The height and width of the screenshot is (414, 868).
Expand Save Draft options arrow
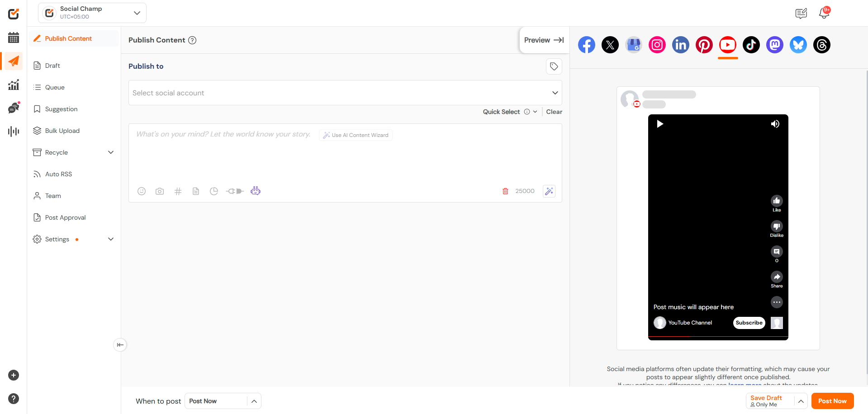click(x=801, y=401)
